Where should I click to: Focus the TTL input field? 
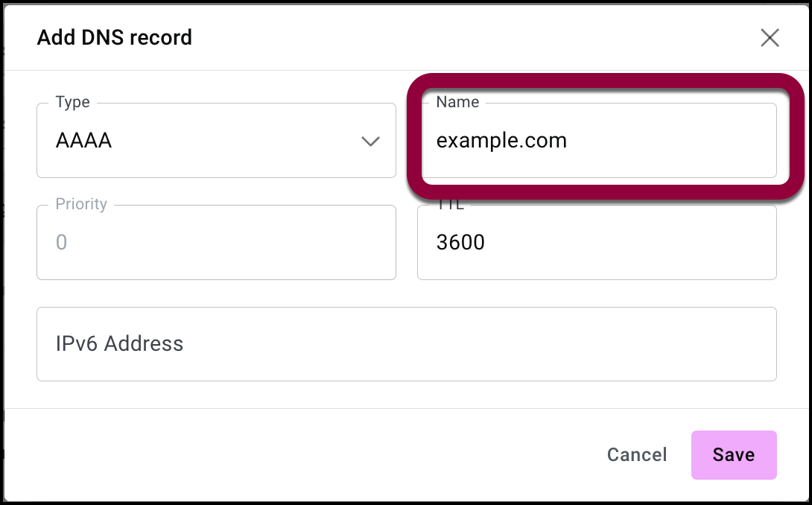[596, 243]
